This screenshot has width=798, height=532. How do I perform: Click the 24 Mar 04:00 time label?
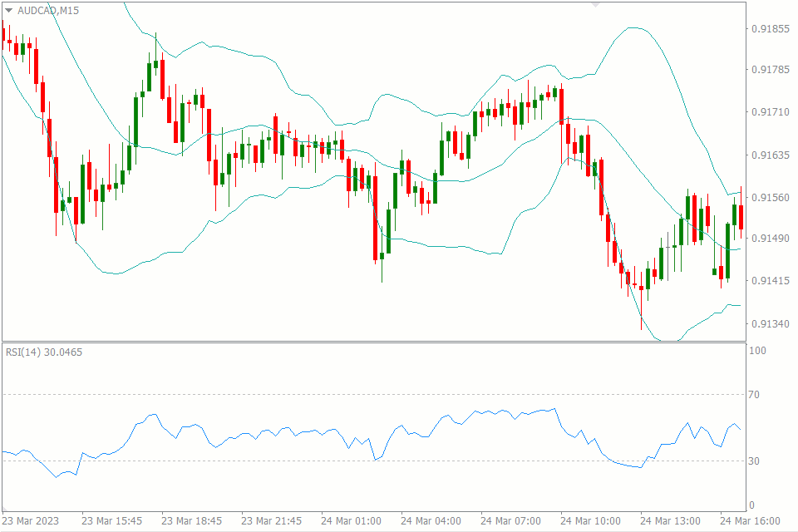431,521
